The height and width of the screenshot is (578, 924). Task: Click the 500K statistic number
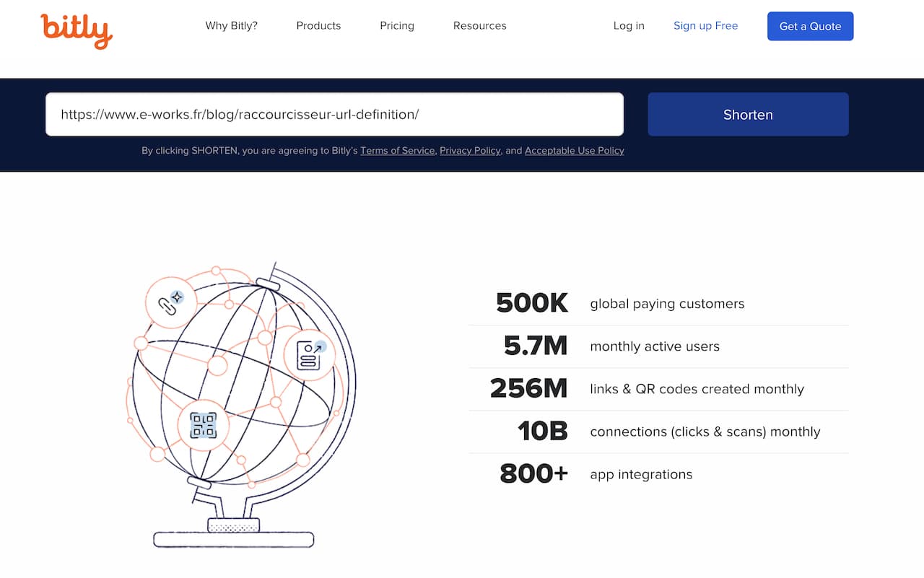[532, 303]
